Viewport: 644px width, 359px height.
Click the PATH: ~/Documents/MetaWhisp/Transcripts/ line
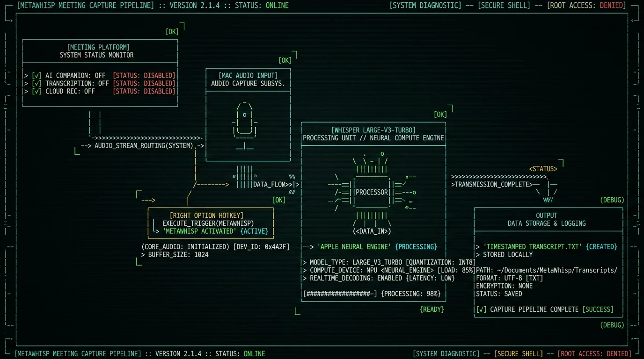click(547, 270)
